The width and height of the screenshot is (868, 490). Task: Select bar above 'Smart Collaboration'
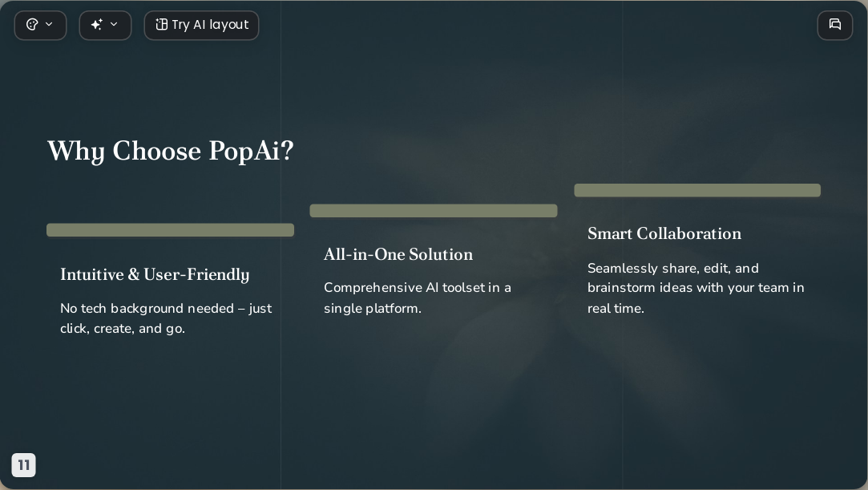(697, 190)
